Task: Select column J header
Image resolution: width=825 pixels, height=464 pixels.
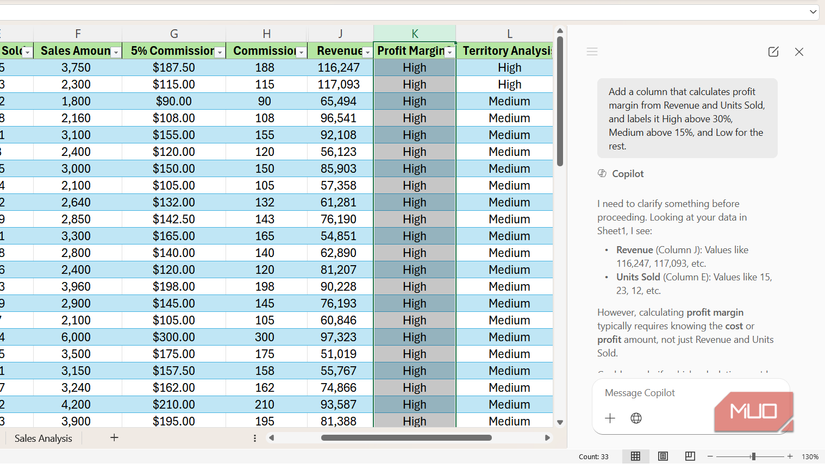Action: (340, 34)
